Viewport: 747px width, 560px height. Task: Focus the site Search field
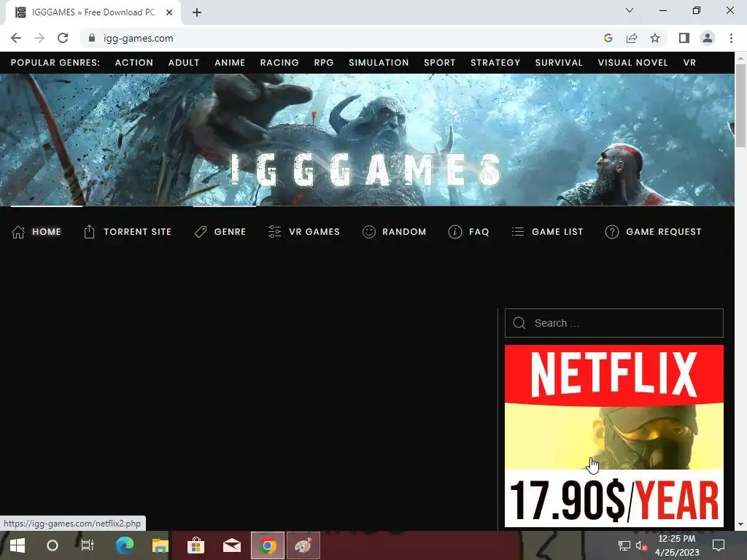click(614, 323)
